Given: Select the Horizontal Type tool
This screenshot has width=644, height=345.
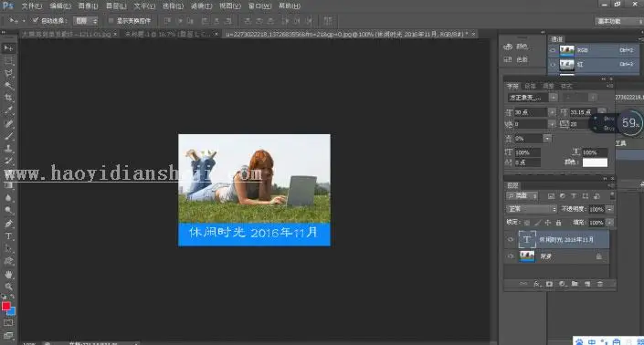Looking at the screenshot, I should point(8,236).
